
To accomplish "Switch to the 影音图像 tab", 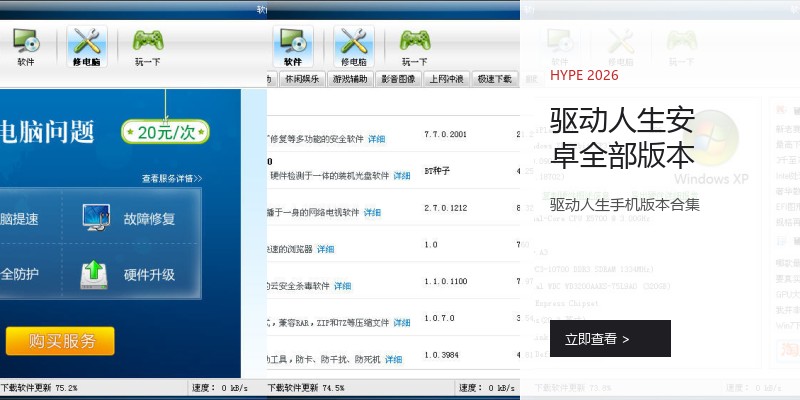I will 398,79.
